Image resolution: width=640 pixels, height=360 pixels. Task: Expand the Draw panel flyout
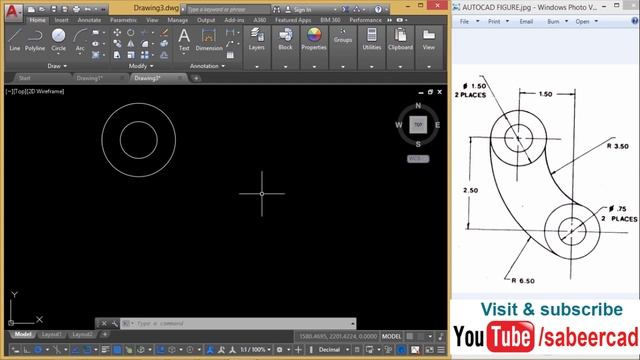[x=57, y=66]
